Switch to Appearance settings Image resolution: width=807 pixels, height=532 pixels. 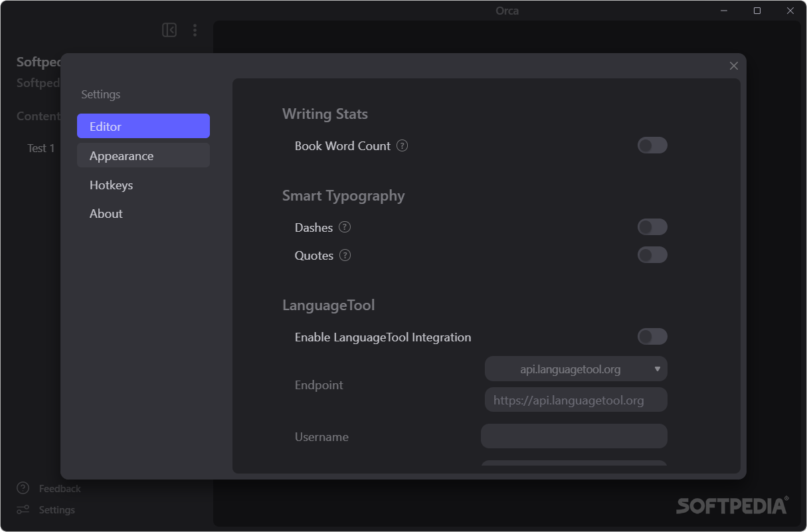(143, 155)
